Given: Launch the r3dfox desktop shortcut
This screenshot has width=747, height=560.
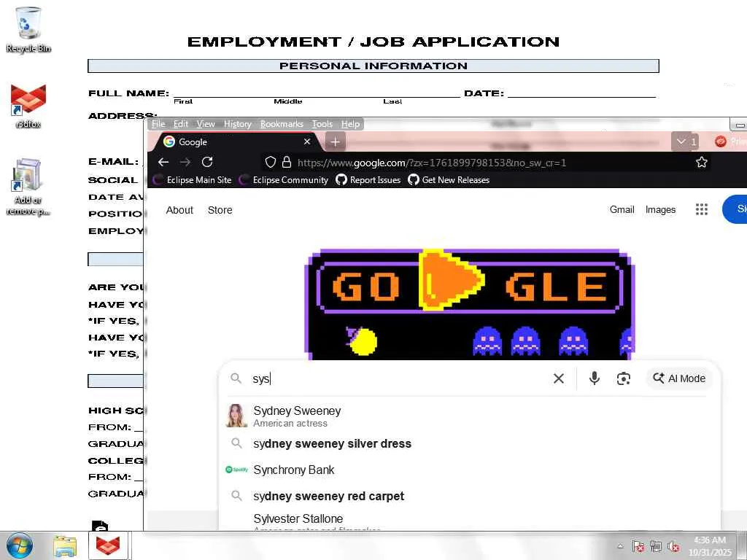Looking at the screenshot, I should coord(28,106).
